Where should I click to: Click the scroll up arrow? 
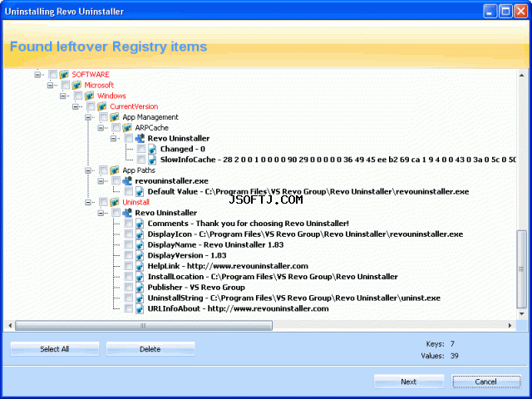pyautogui.click(x=521, y=75)
